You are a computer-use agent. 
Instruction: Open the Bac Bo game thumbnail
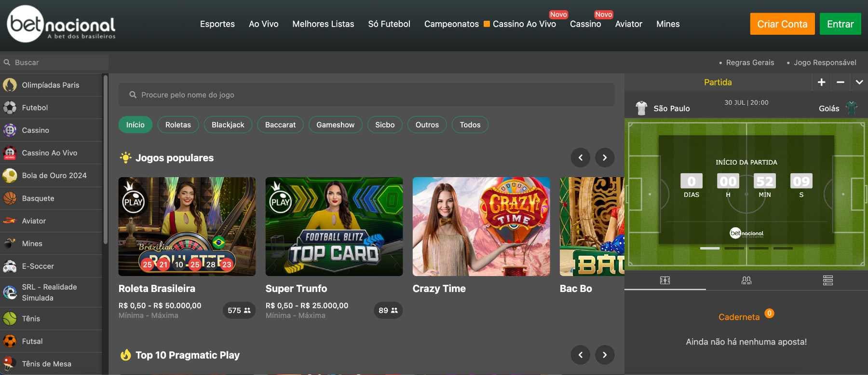[x=592, y=226]
